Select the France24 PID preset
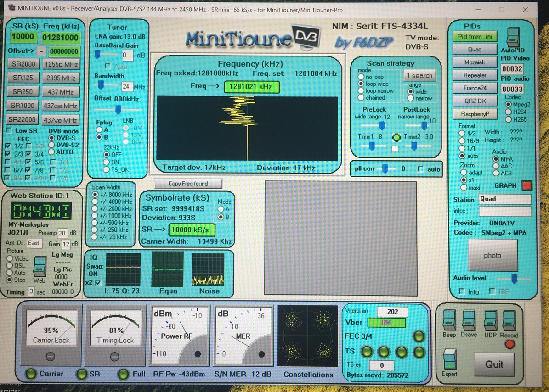549x392 pixels. coord(475,88)
